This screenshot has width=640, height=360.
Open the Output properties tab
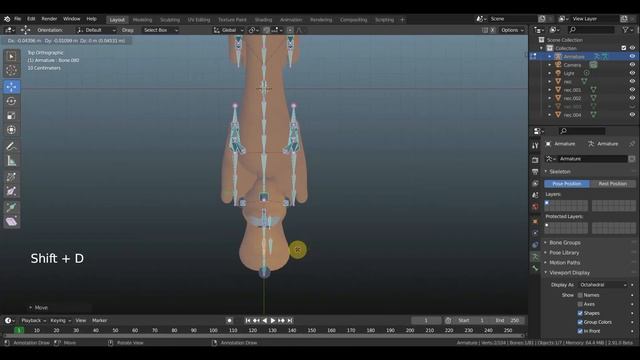pyautogui.click(x=535, y=172)
